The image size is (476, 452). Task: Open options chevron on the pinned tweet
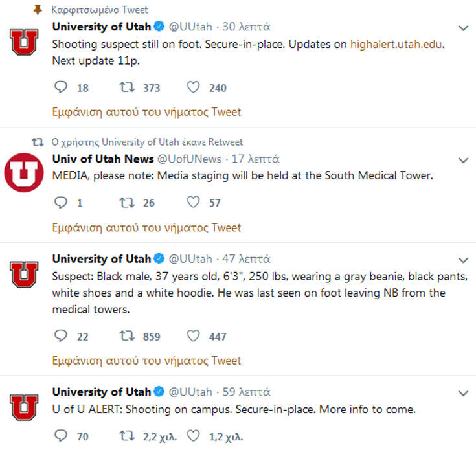(463, 28)
